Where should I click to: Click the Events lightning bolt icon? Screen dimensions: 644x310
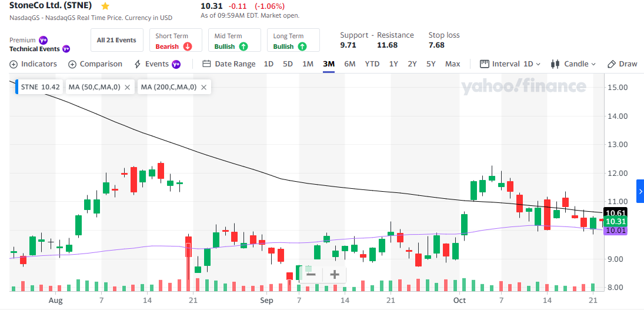pos(138,64)
